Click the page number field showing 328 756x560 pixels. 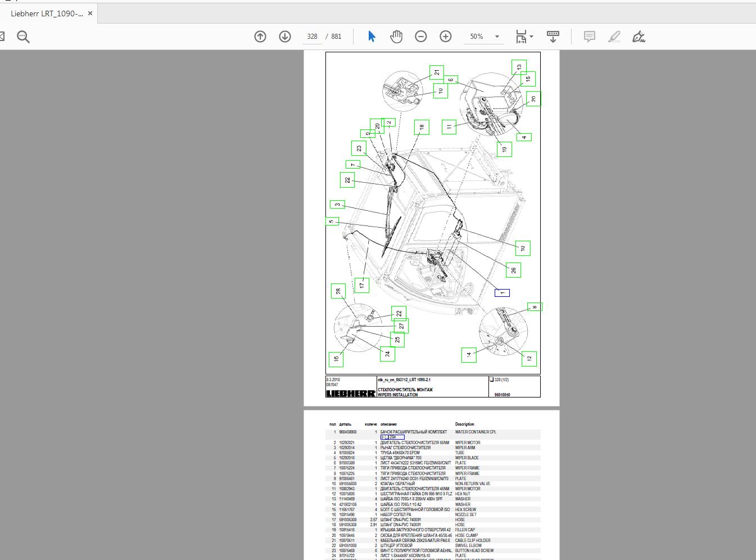click(313, 36)
